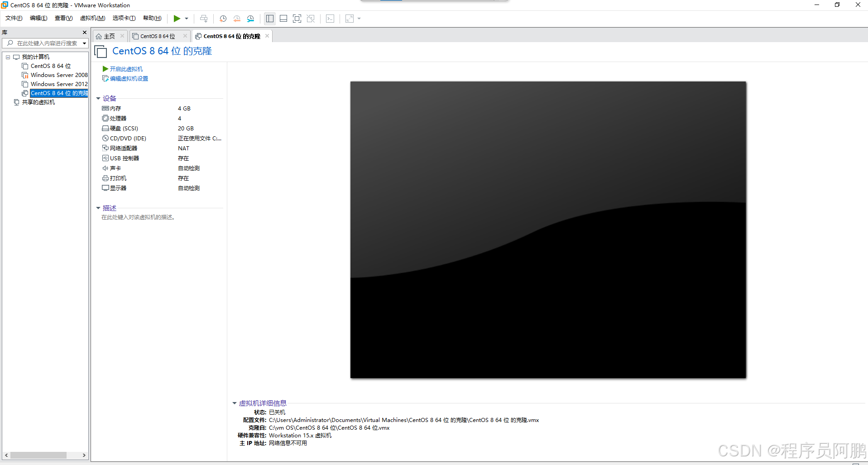The image size is (868, 465).
Task: Select CentOS 8 64 位 in library tree
Action: [51, 66]
